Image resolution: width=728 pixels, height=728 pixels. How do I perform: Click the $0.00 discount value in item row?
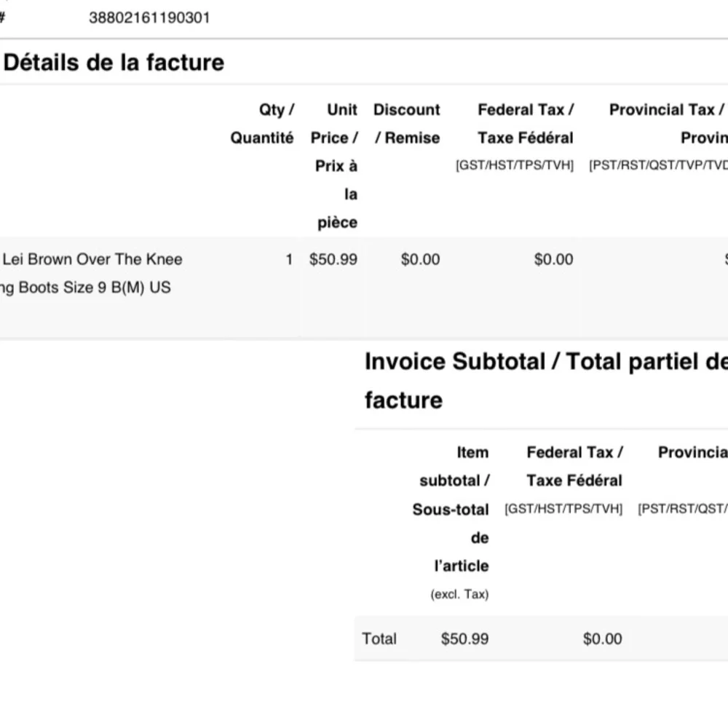(420, 259)
